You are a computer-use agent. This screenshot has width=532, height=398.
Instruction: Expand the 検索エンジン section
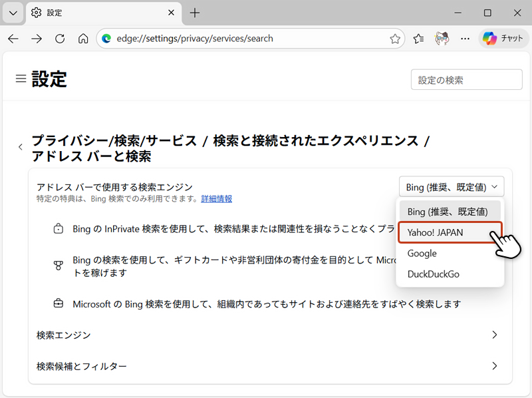[x=266, y=335]
